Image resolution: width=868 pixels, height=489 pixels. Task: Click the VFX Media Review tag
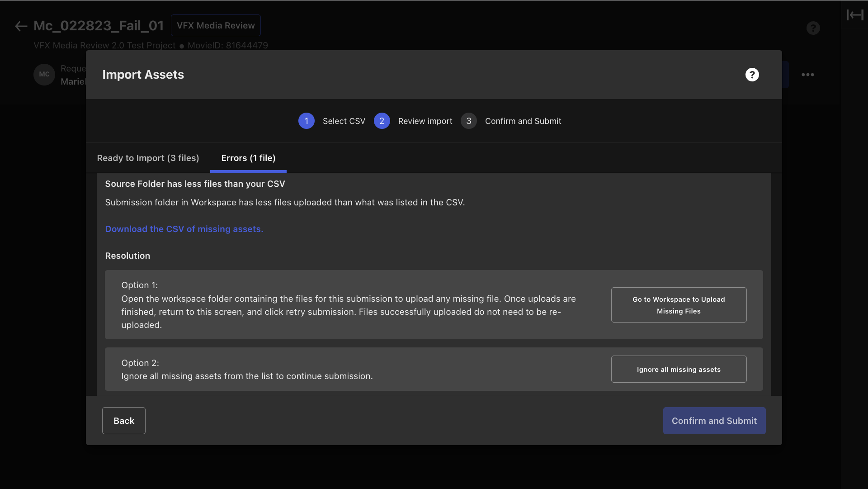[x=216, y=25]
